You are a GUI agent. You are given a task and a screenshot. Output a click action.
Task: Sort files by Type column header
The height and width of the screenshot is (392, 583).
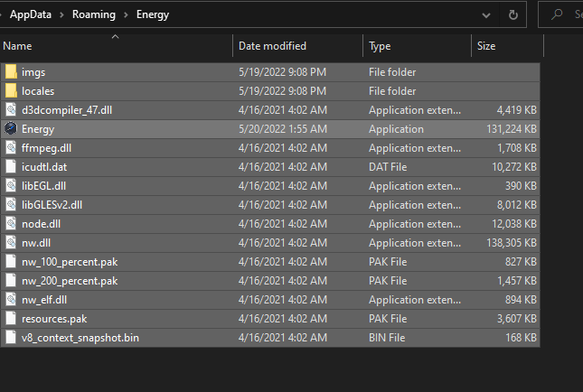coord(380,46)
